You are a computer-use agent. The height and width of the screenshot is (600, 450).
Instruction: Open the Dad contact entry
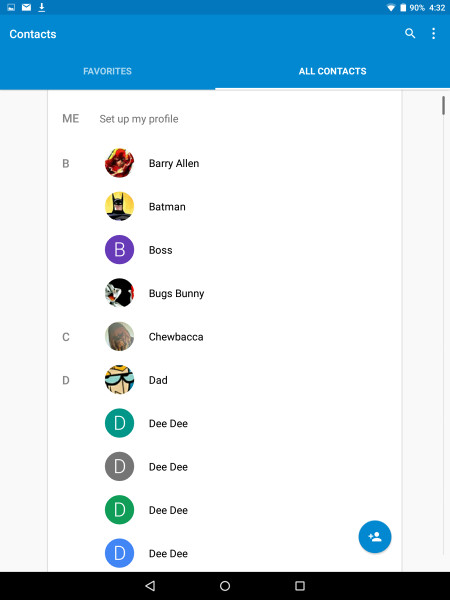225,380
